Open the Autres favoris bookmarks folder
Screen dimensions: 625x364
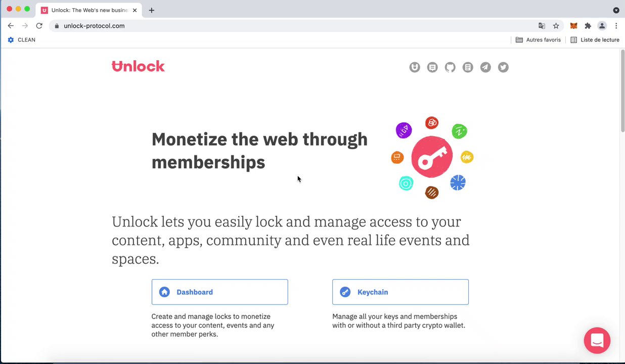[538, 40]
